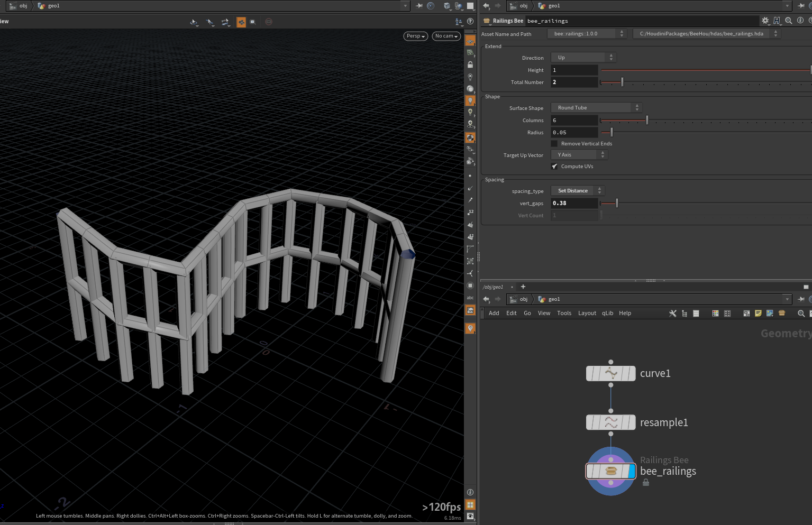This screenshot has width=812, height=525.
Task: Click the tree view icon in network toolbar
Action: click(685, 314)
